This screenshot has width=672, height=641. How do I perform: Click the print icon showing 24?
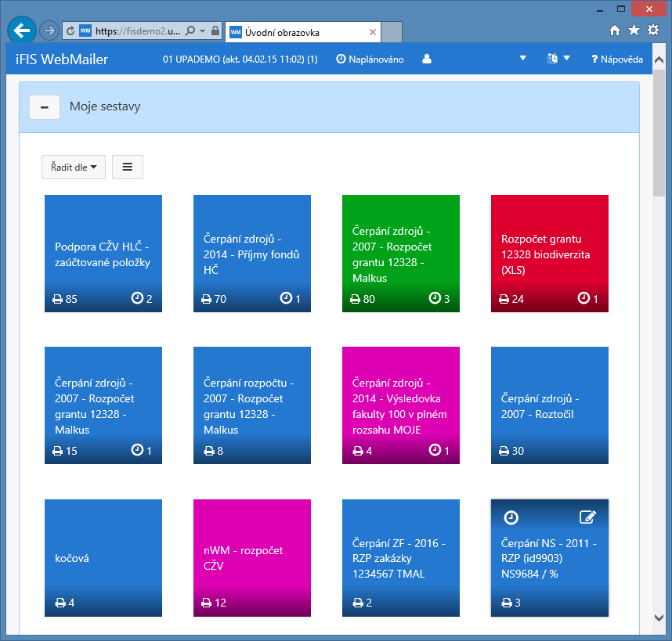pos(504,299)
